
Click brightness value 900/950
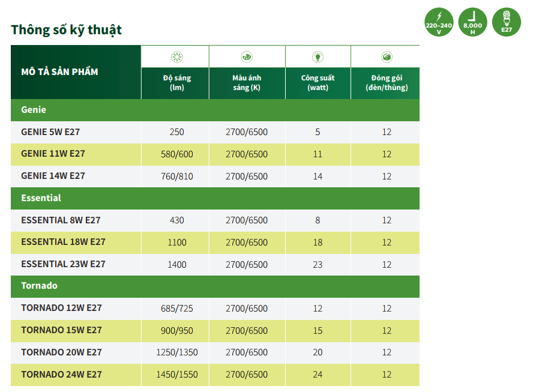pos(176,331)
